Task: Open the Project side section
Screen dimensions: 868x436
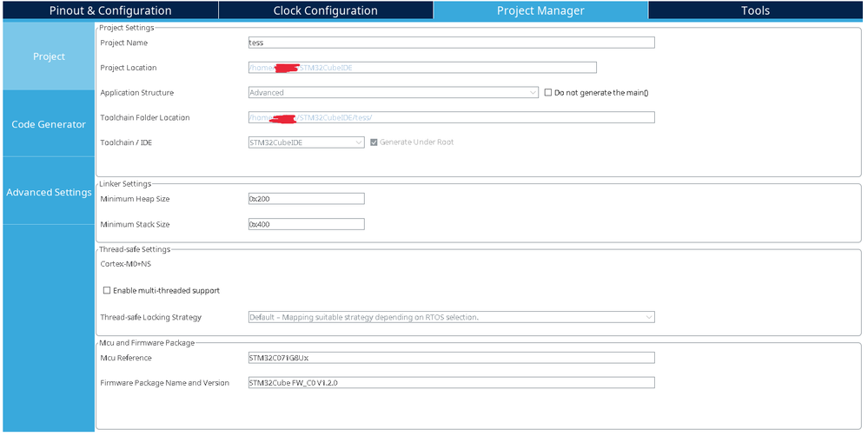Action: point(49,56)
